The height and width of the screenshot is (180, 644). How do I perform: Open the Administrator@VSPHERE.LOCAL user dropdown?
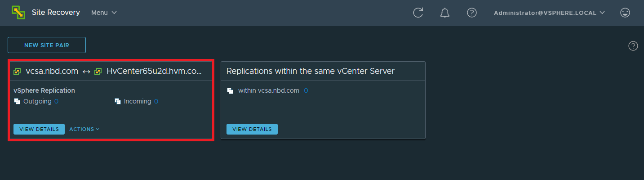(x=549, y=13)
